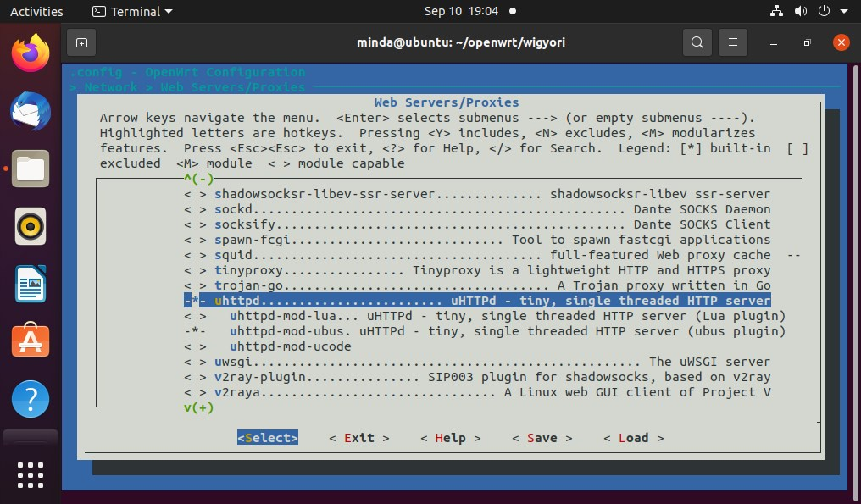Click '.config - OpenWrt Configuration' header text
This screenshot has height=504, width=861.
(187, 73)
